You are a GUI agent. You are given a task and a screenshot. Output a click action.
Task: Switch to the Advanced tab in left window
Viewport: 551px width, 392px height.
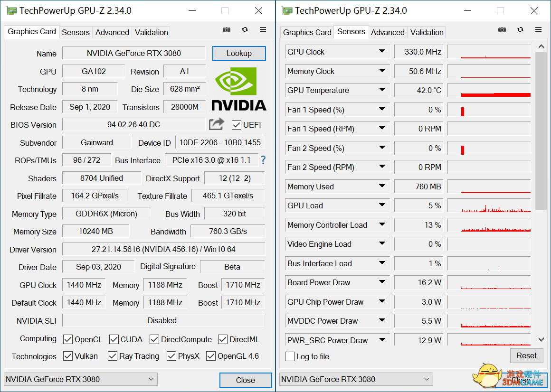coord(112,32)
